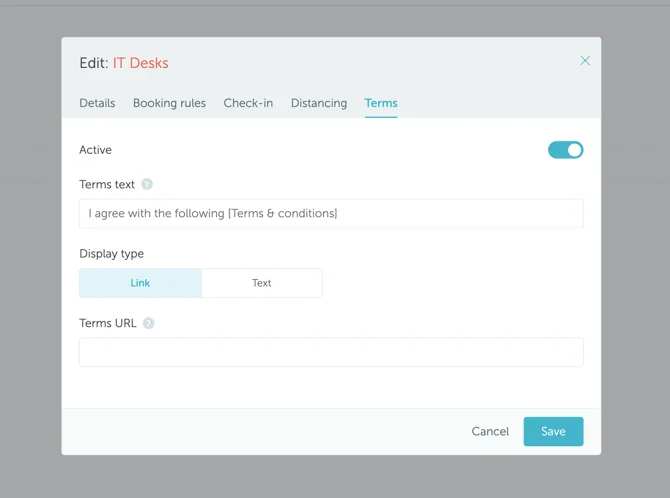Viewport: 670px width, 498px height.
Task: Select the Terms tab
Action: click(381, 103)
